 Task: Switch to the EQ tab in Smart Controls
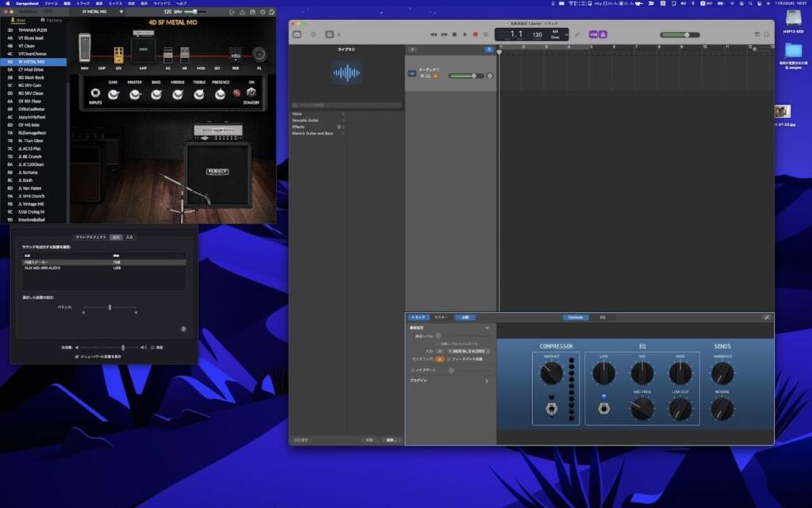click(x=603, y=317)
